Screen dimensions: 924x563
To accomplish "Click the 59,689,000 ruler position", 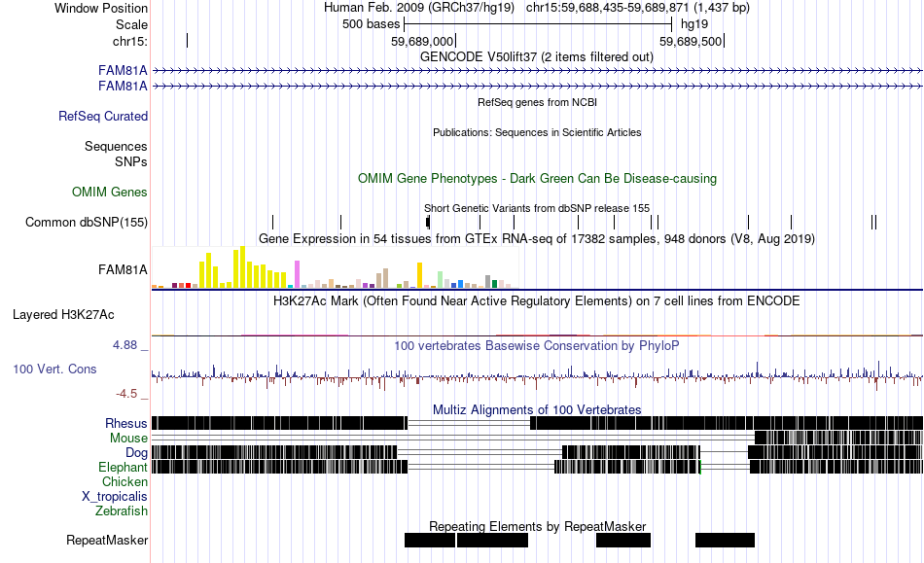I will coord(422,41).
